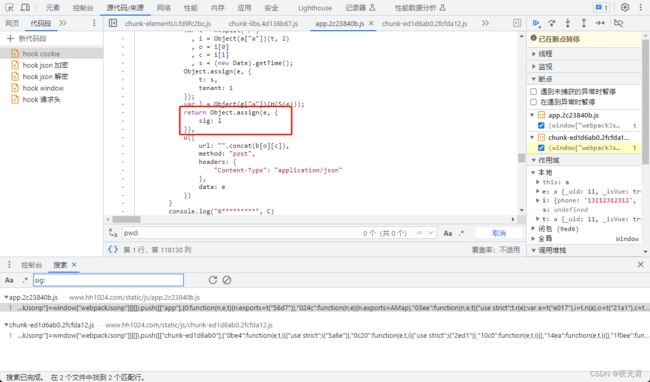Open the snippets pane three-dot menu

point(94,23)
